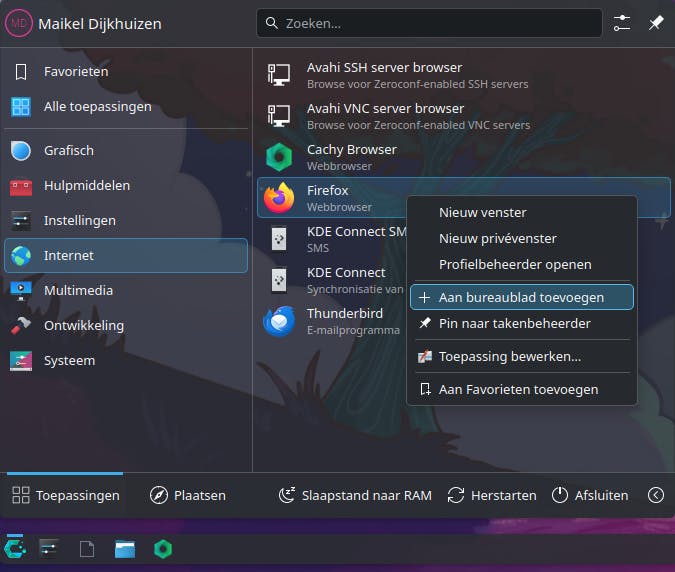Click the Multimedia monitor icon

[x=21, y=291]
